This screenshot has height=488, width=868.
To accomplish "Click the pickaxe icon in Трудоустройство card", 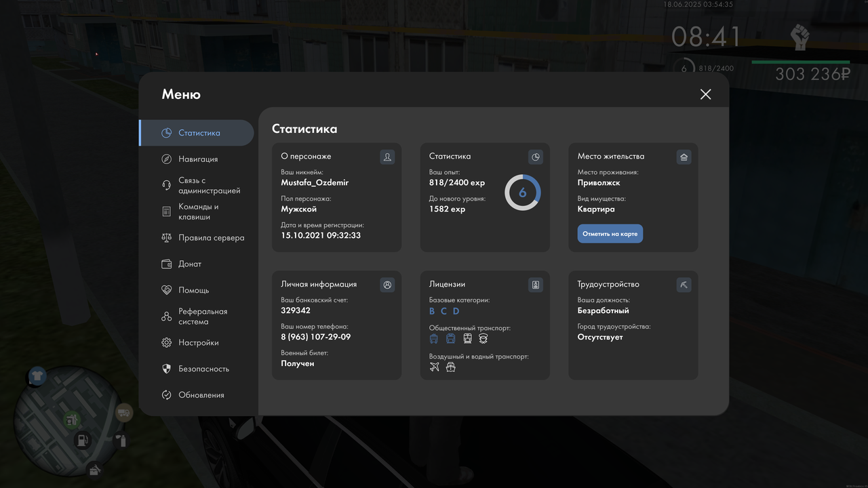I will pos(684,285).
